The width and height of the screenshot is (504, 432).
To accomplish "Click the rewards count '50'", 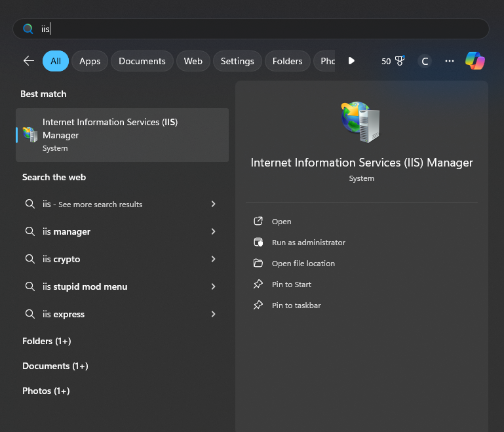I will [x=386, y=61].
